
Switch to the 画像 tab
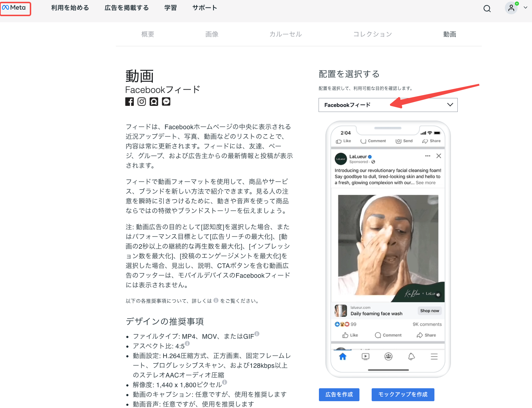click(x=212, y=34)
